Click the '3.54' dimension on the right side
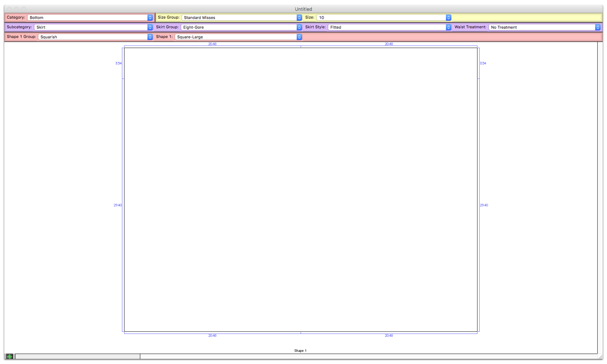Image resolution: width=607 pixels, height=364 pixels. click(x=483, y=63)
